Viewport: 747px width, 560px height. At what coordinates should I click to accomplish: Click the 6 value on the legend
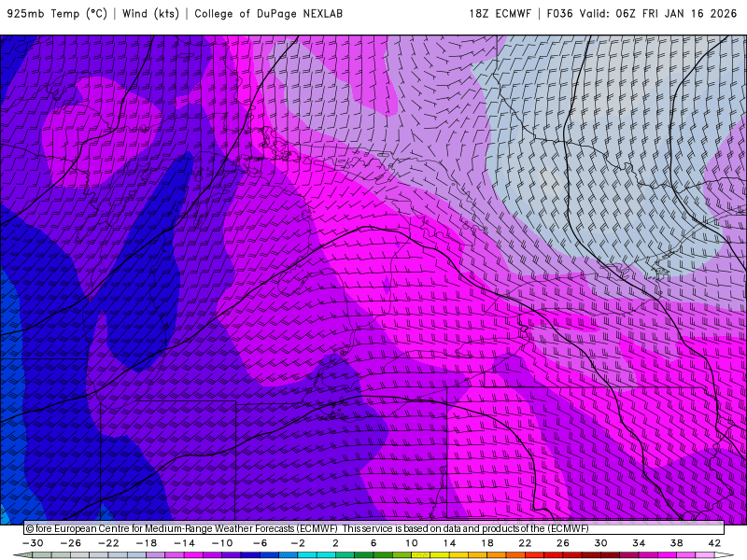373,543
